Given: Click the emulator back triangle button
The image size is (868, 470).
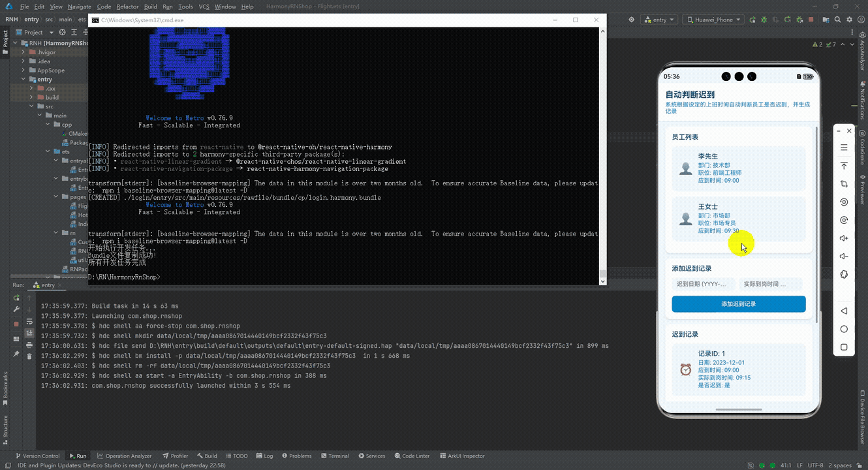Looking at the screenshot, I should [844, 311].
